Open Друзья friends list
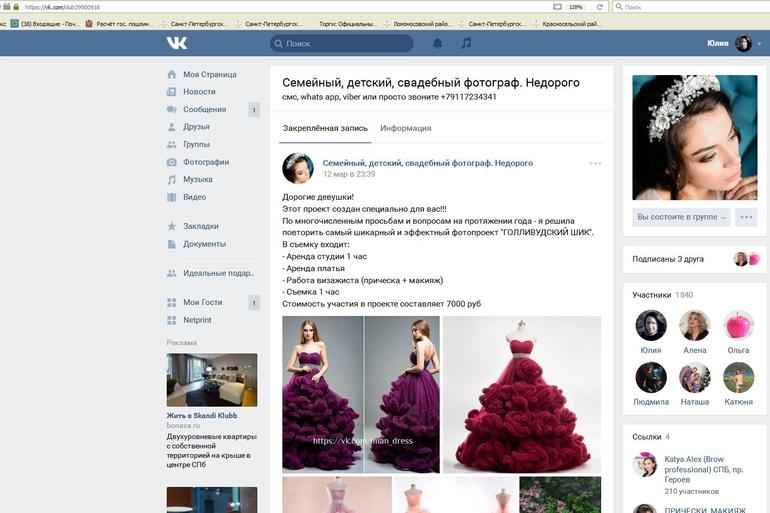 click(x=196, y=127)
